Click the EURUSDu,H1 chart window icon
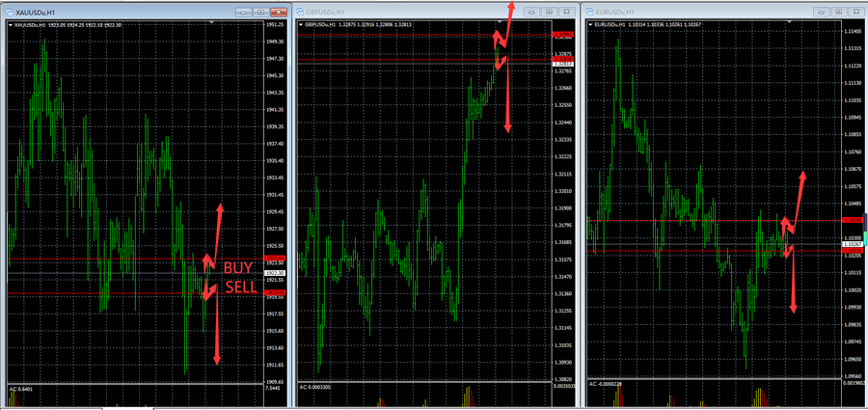The width and height of the screenshot is (868, 410). (x=590, y=12)
